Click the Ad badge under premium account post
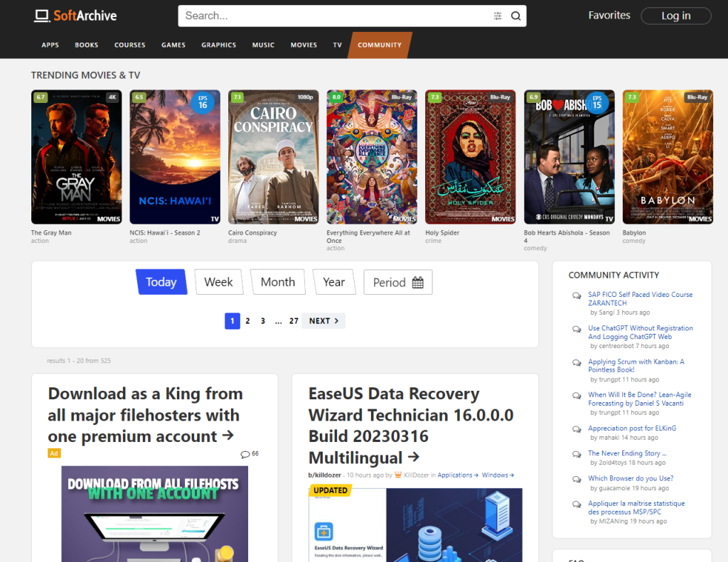Screen dimensions: 728x562 coord(54,453)
